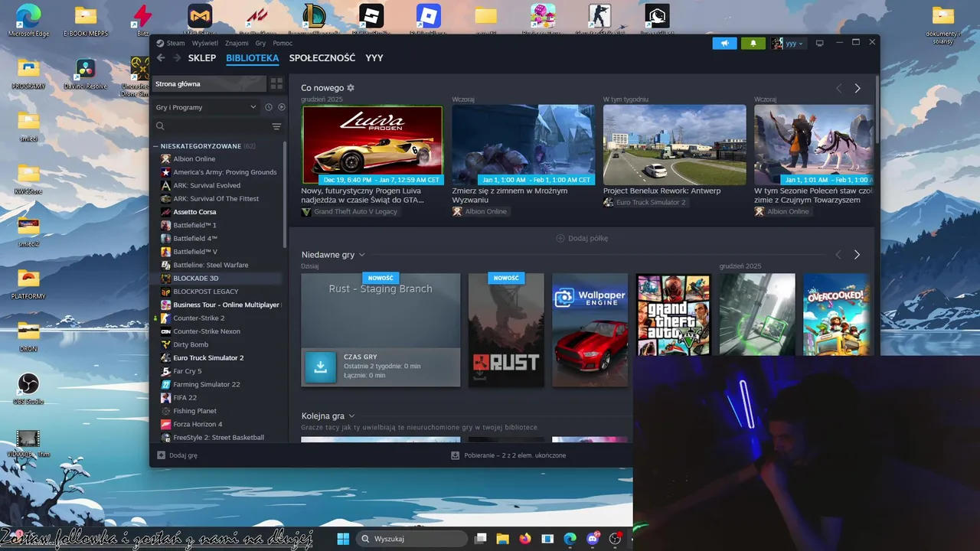Screen dimensions: 980x551
Task: Open Co nowego settings gear
Action: tap(351, 88)
